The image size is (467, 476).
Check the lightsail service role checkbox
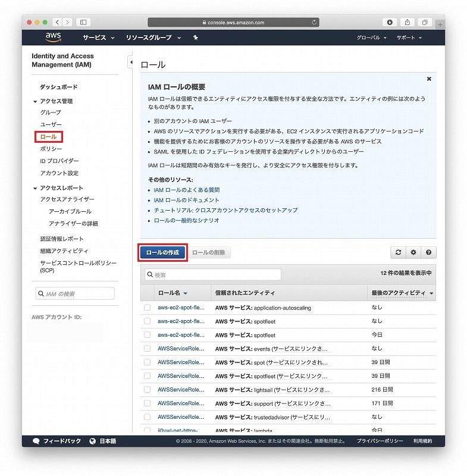pos(147,390)
